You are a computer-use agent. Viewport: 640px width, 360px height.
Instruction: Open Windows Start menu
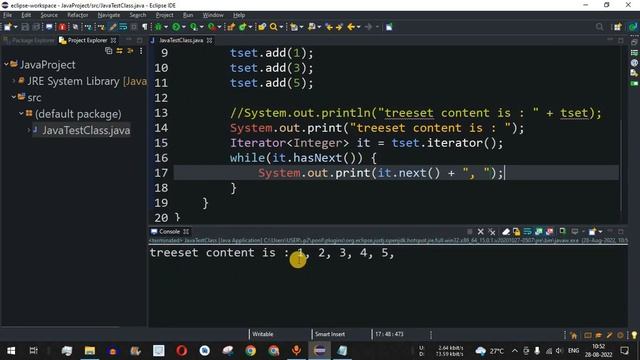coord(11,351)
